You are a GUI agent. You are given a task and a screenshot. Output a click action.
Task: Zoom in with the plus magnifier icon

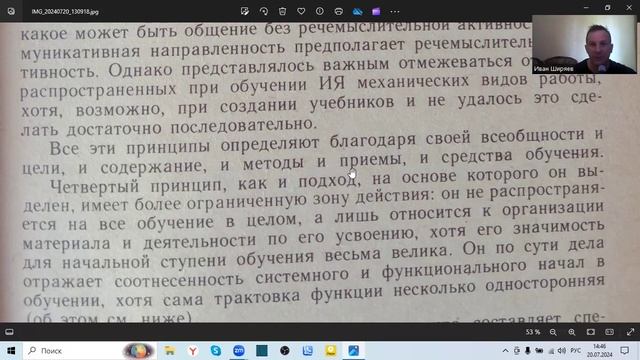pyautogui.click(x=572, y=332)
